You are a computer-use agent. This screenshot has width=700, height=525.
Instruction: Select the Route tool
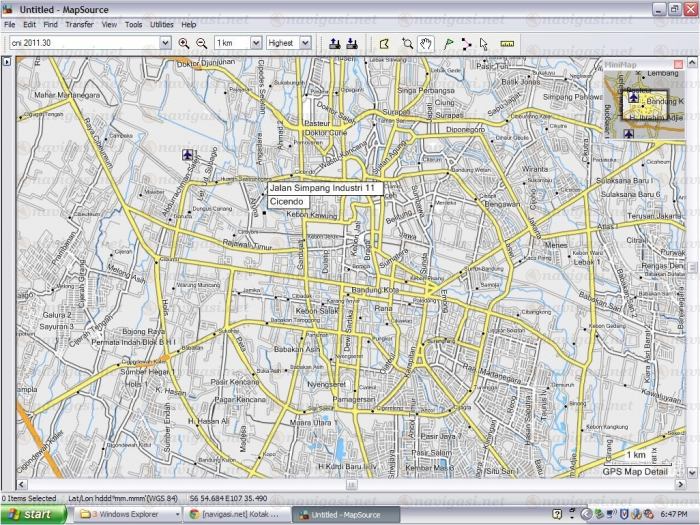pyautogui.click(x=466, y=43)
